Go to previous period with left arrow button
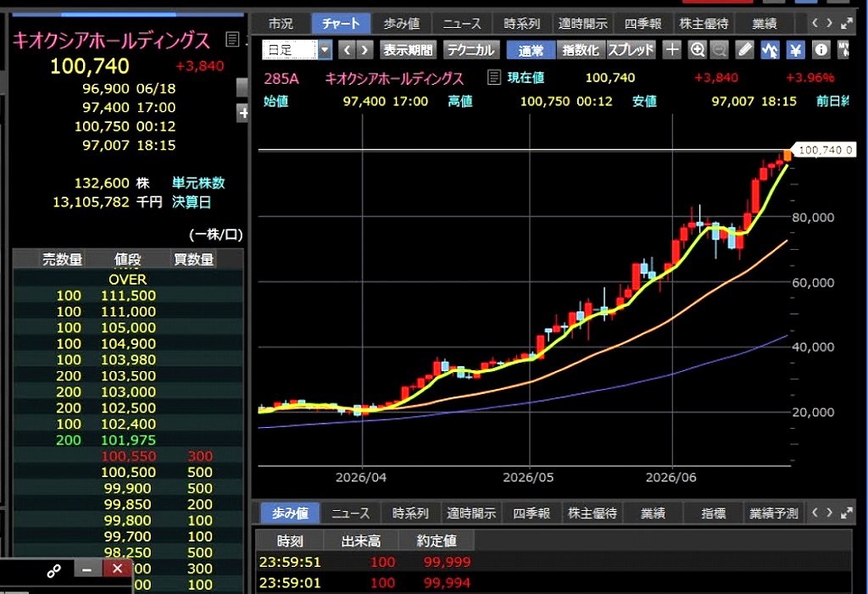868x594 pixels. tap(347, 50)
